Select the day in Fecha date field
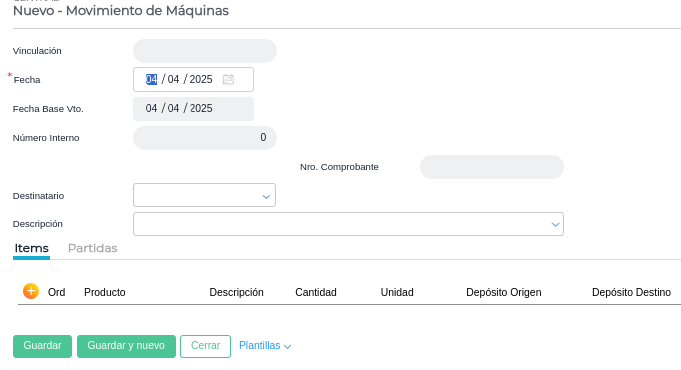 click(x=151, y=79)
